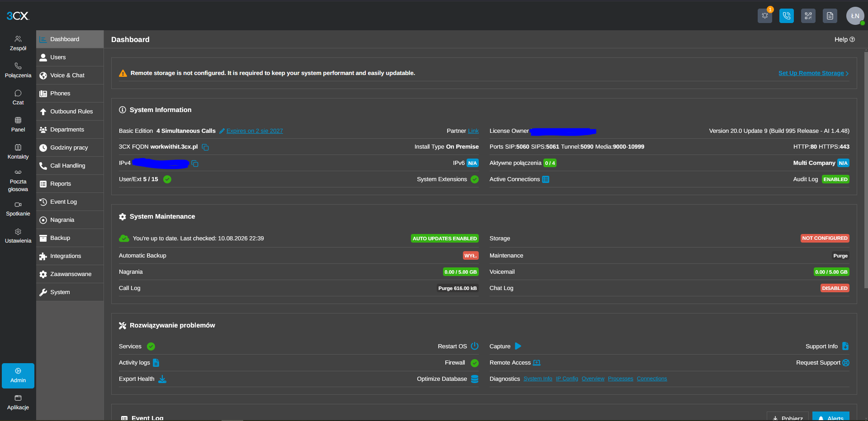Start Capture with the play icon
Screen dimensions: 868x421
pos(518,346)
